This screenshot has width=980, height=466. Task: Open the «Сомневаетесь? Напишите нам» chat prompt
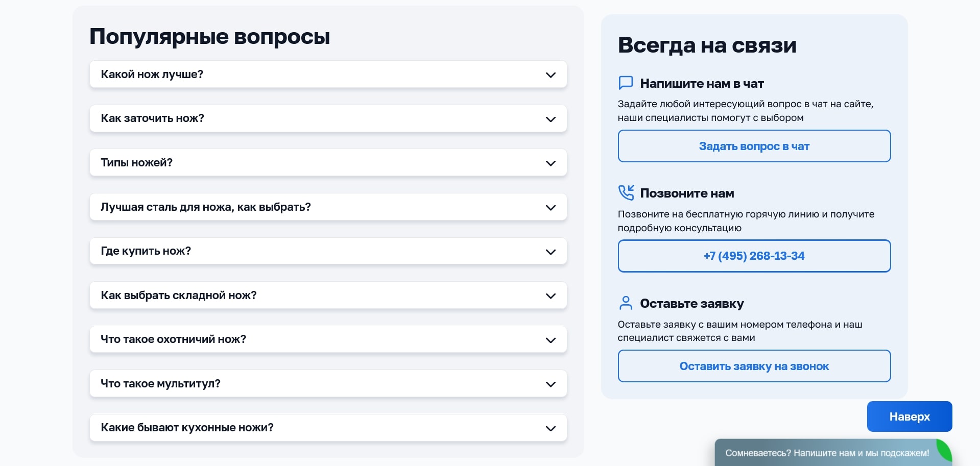click(827, 452)
